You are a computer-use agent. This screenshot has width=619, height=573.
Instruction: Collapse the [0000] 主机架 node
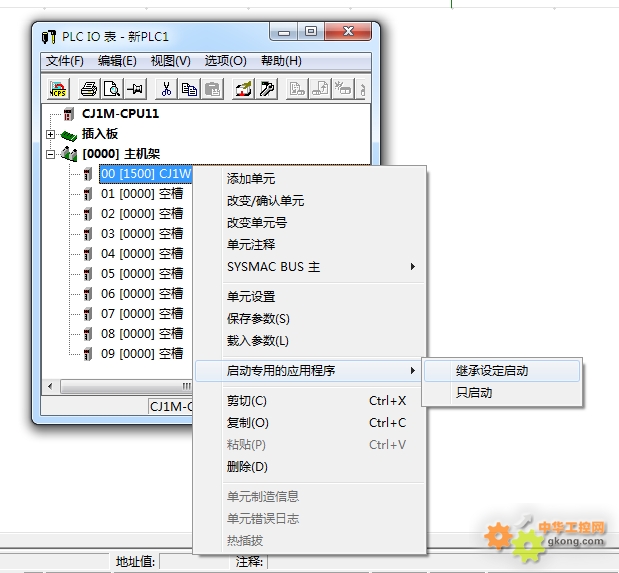(50, 154)
